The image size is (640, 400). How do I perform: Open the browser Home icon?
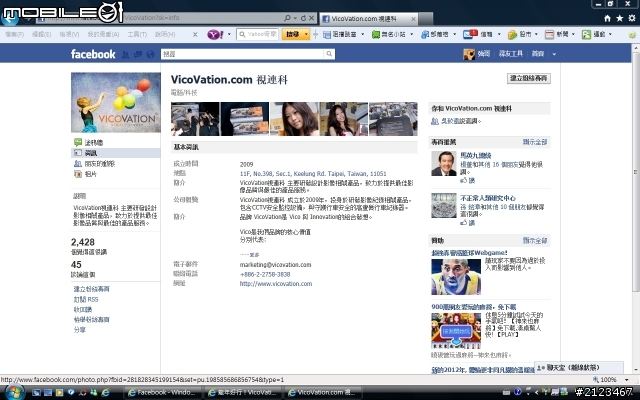point(607,18)
